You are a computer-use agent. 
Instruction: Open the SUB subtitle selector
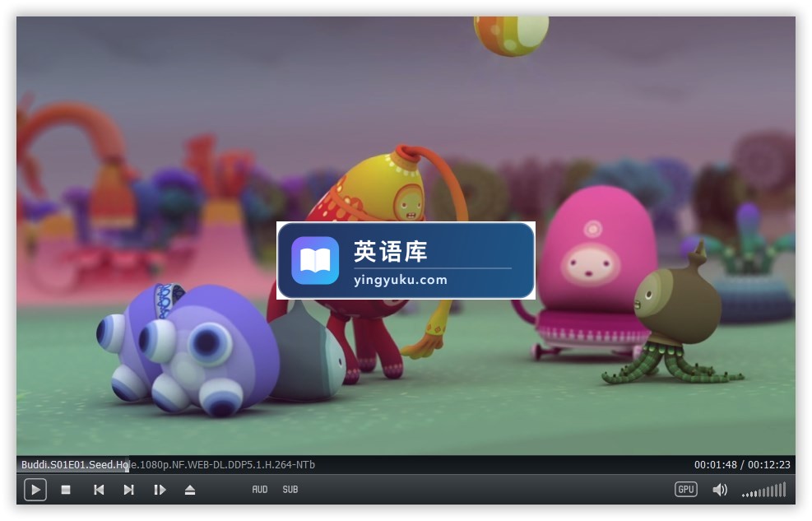pos(290,490)
